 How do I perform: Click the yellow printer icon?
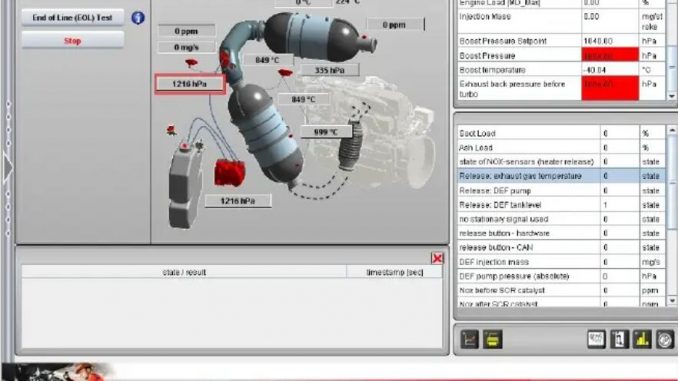coord(493,339)
